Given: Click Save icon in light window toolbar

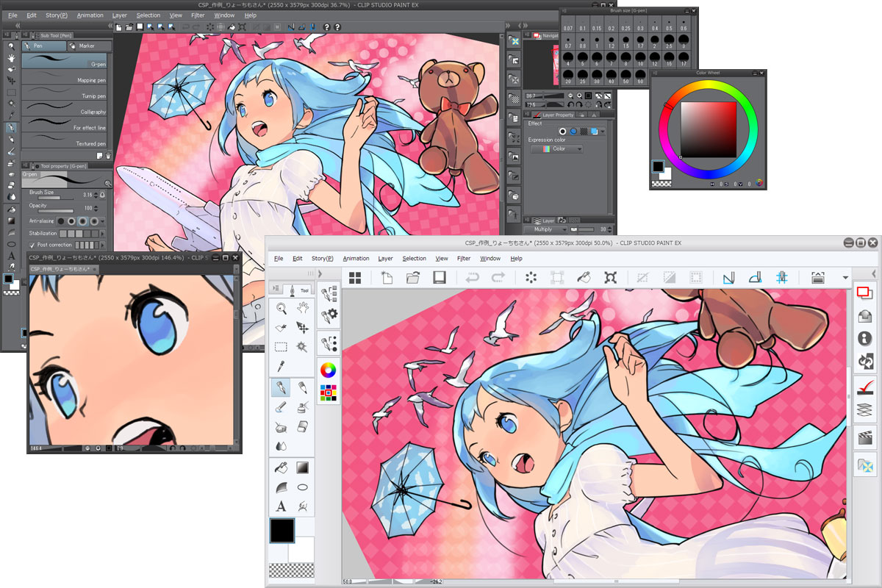Looking at the screenshot, I should (x=440, y=278).
